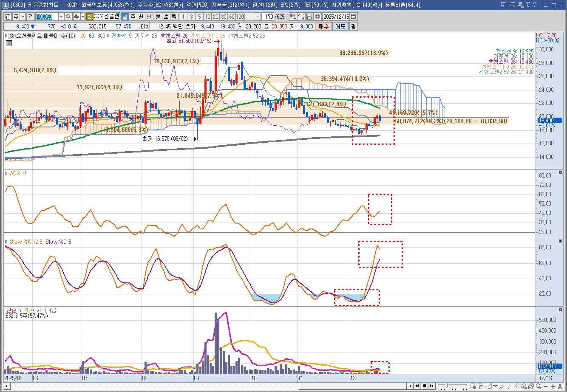Click the 평 button
Screen dimensions: 567x392
coord(354,26)
